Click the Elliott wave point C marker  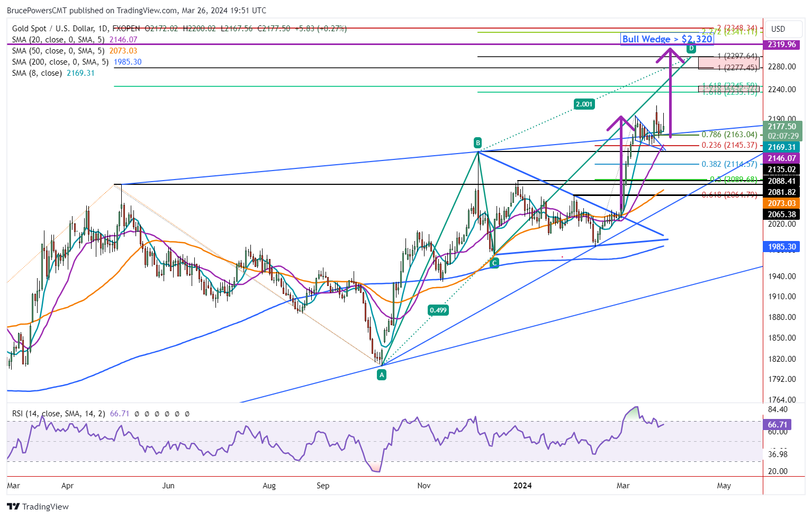point(494,262)
